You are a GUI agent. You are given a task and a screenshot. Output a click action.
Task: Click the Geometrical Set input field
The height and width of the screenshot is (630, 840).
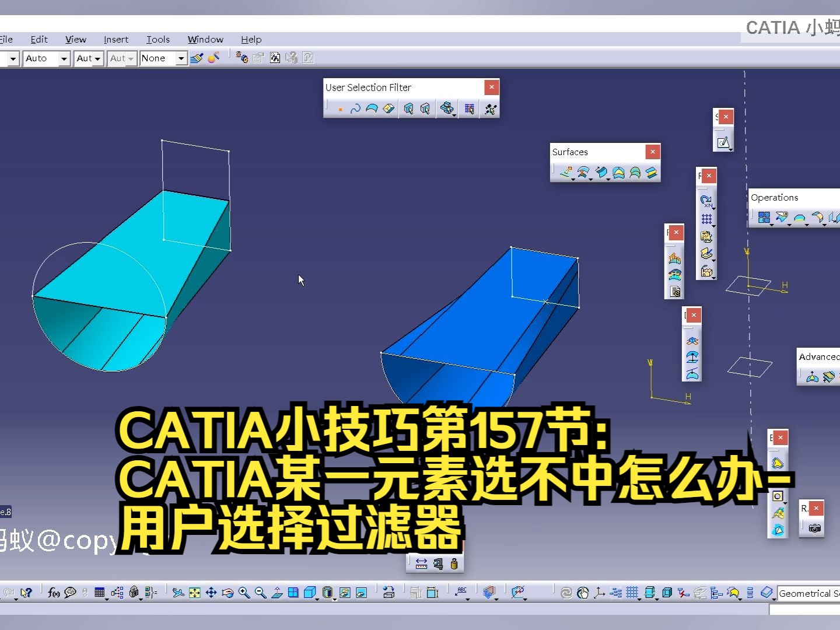tap(809, 593)
